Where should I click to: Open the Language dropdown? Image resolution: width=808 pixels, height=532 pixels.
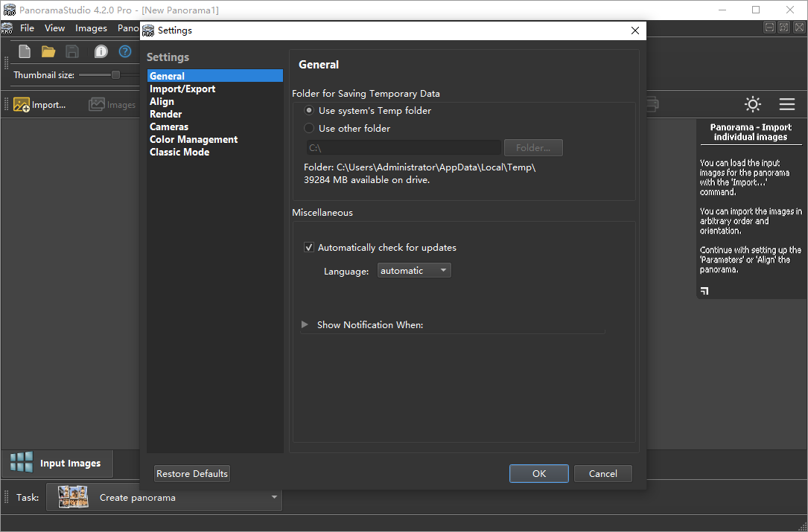pos(414,270)
